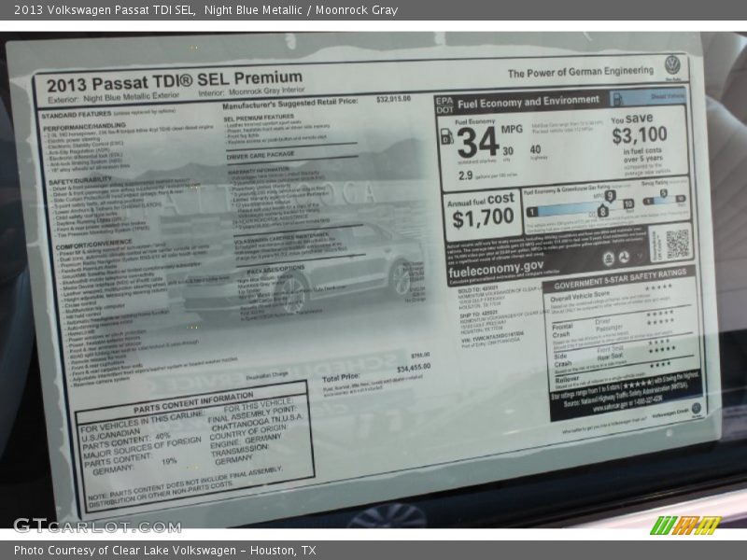Viewport: 747px width, 560px height.
Task: Click the EPA DOT badge
Action: coord(444,105)
